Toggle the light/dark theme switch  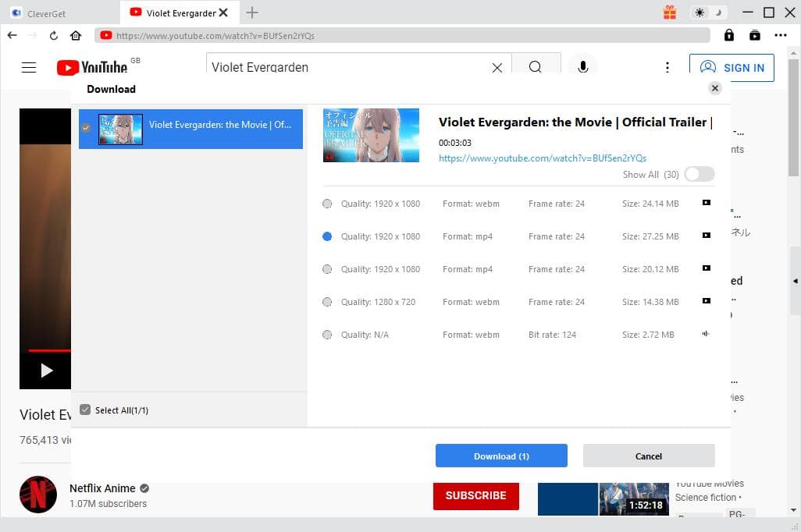(710, 12)
